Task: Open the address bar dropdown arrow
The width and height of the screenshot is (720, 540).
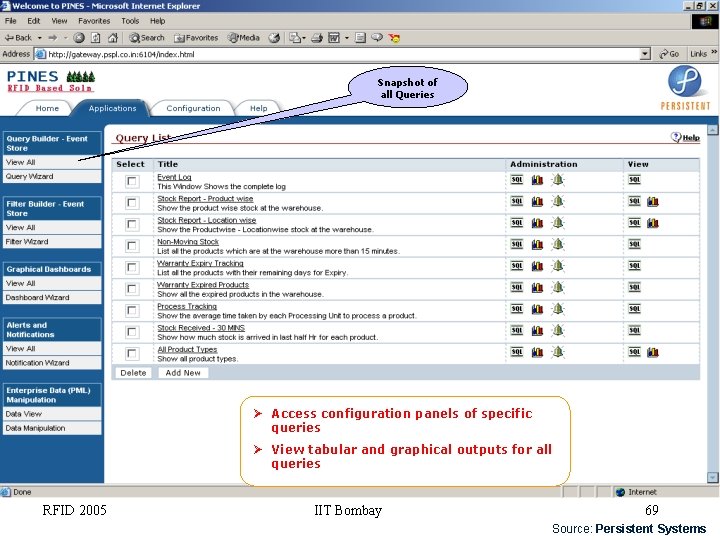Action: pos(645,54)
